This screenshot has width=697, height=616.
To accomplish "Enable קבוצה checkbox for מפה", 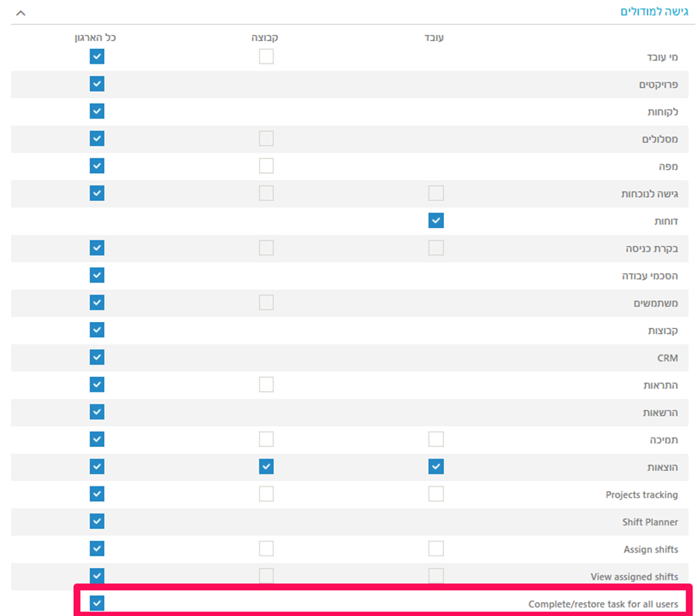I will click(266, 166).
